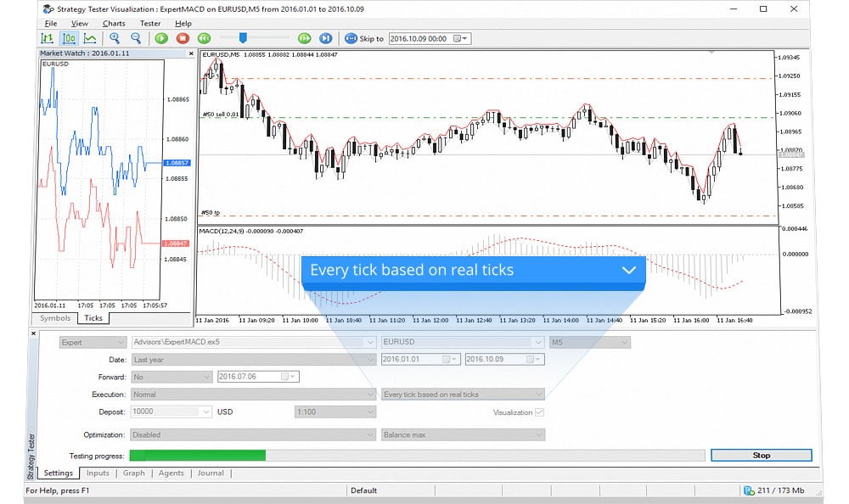849x504 pixels.
Task: Switch to the Agents tab
Action: click(x=171, y=473)
